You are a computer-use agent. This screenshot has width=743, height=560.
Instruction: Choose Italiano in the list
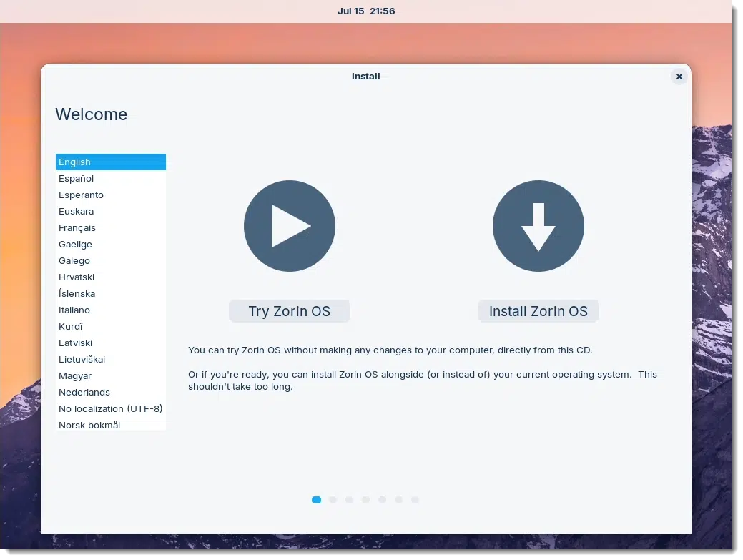(x=111, y=310)
